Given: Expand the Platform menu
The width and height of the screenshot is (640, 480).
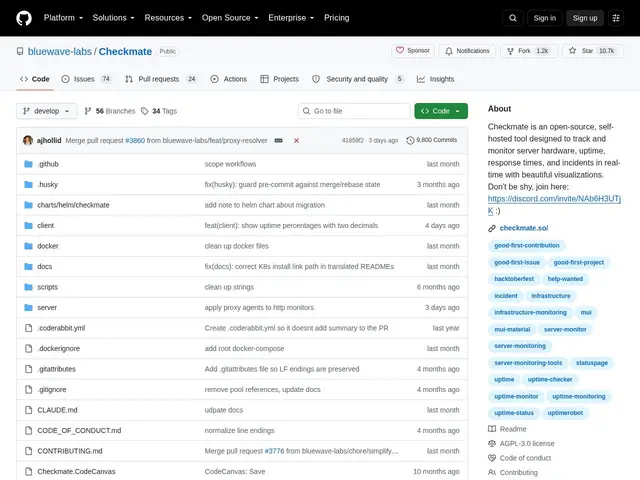Looking at the screenshot, I should point(63,18).
